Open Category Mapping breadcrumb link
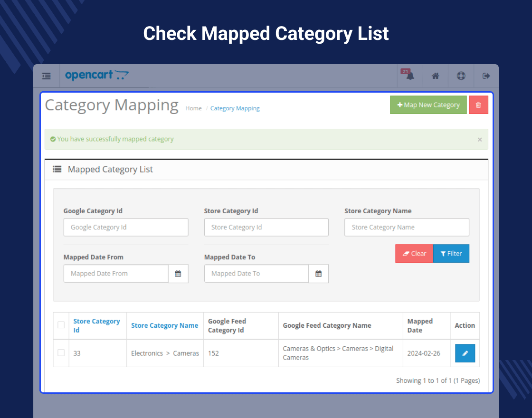532x418 pixels. coord(235,108)
